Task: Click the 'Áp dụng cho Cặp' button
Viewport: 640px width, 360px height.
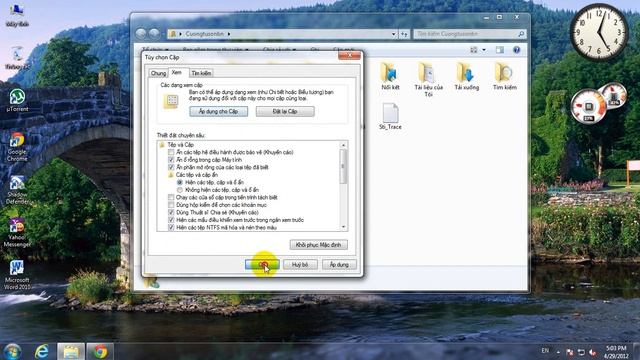Action: pyautogui.click(x=218, y=111)
